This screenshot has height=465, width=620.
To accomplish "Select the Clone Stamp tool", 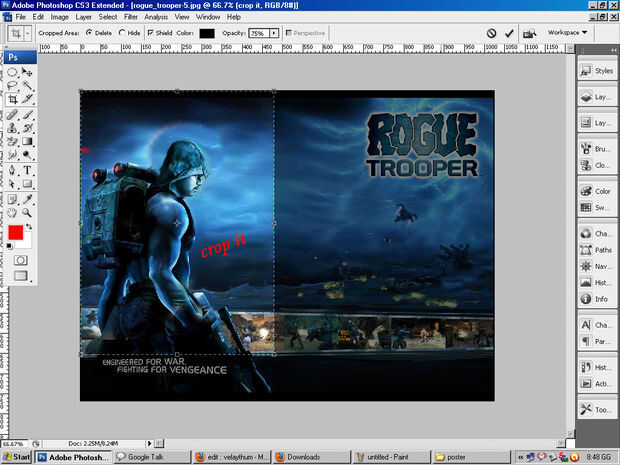I will [x=12, y=128].
